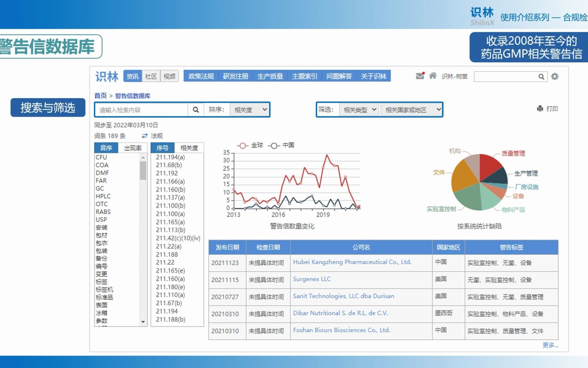
Task: Select 音序 tab in term list
Action: 106,148
